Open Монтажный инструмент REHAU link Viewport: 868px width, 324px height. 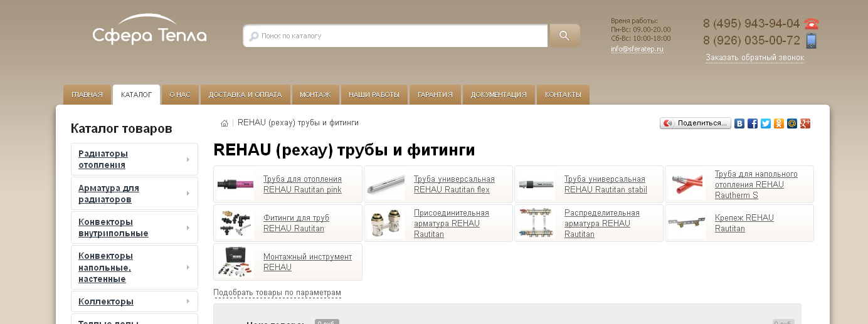(x=307, y=262)
